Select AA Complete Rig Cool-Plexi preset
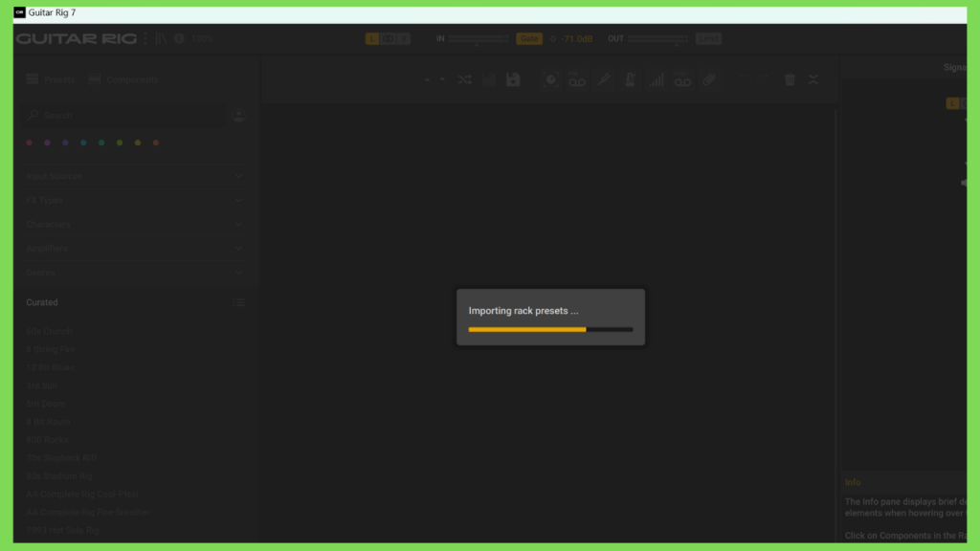Screen dimensions: 980x551 coord(82,495)
